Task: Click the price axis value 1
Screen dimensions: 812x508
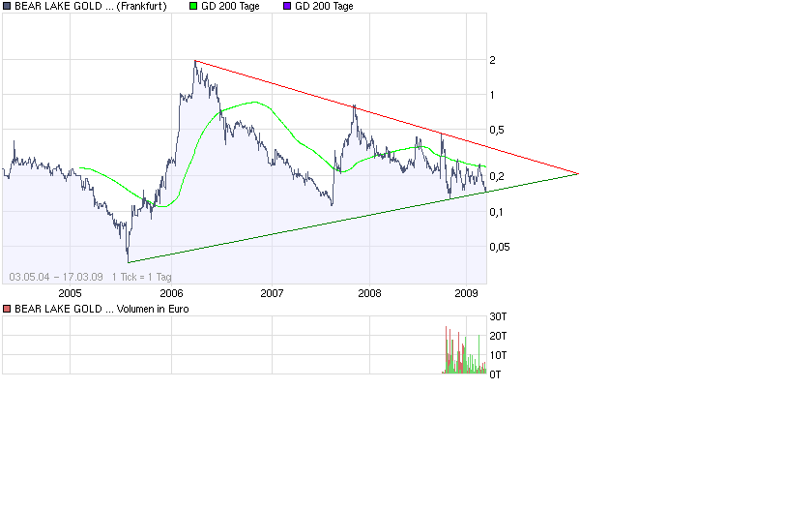Action: 492,95
